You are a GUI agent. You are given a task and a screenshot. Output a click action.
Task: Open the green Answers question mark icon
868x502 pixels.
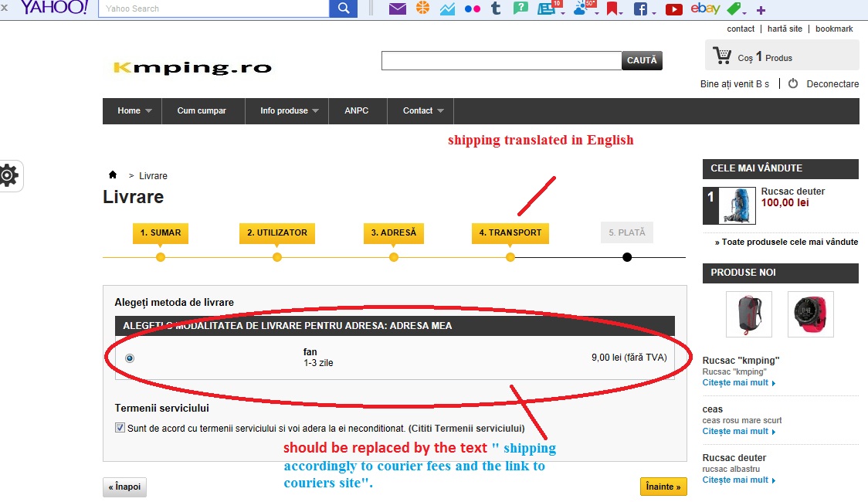click(520, 8)
